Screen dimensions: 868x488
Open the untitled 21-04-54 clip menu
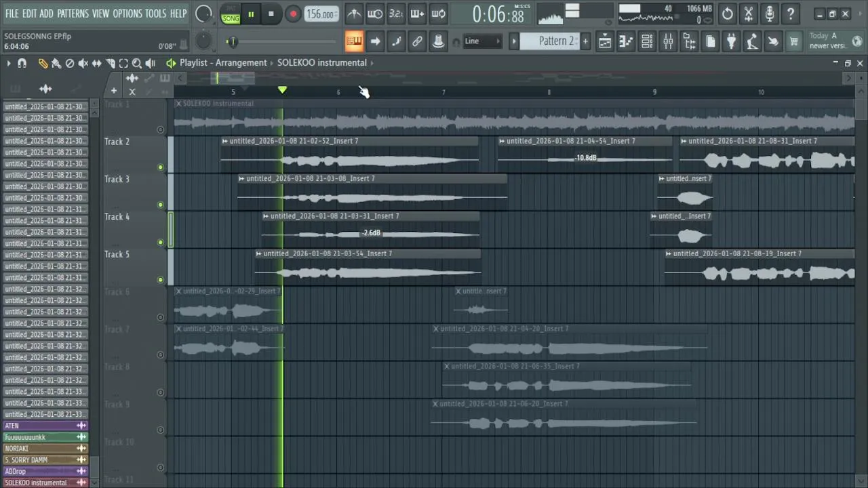point(502,141)
